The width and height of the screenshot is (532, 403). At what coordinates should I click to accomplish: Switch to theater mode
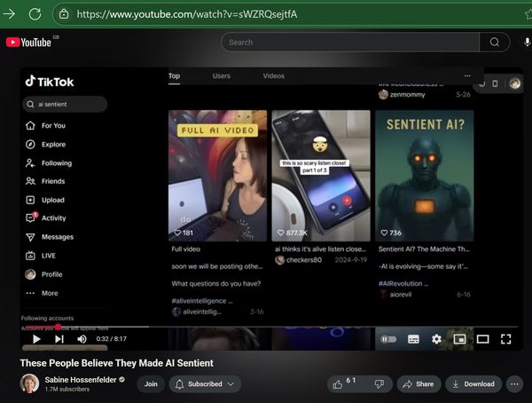(482, 339)
